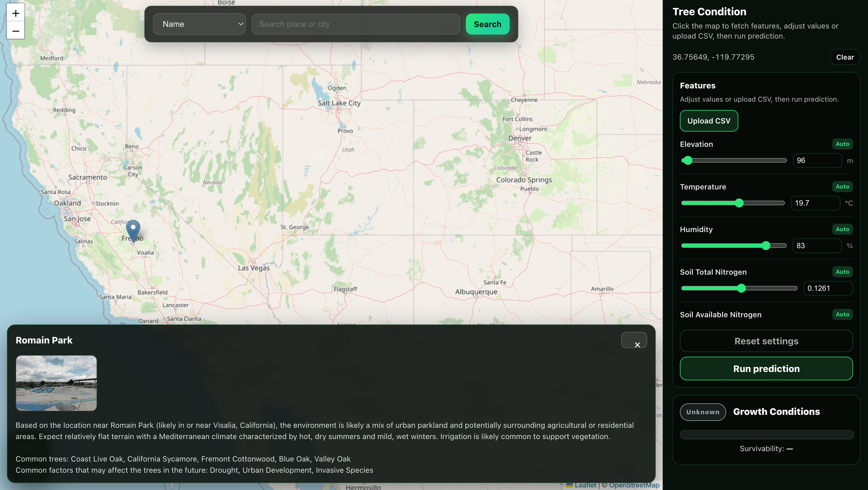Click the search place or city field
The width and height of the screenshot is (868, 490).
pos(355,24)
